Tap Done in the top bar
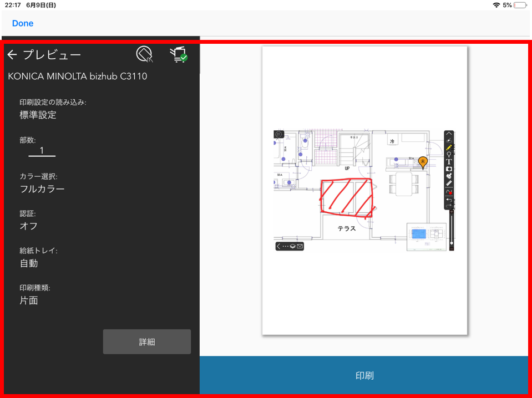Image resolution: width=532 pixels, height=398 pixels. coord(23,23)
